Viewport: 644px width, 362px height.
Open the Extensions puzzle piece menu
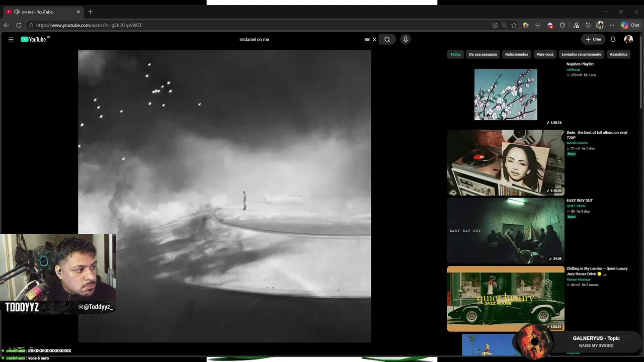click(x=562, y=25)
